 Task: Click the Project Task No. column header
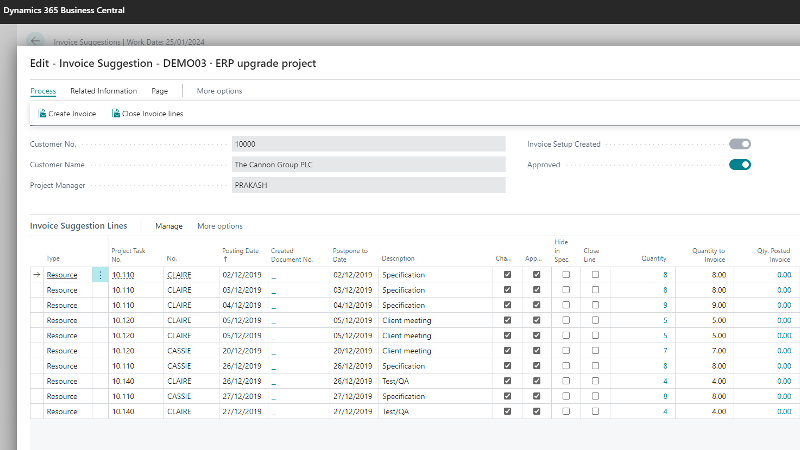(129, 255)
